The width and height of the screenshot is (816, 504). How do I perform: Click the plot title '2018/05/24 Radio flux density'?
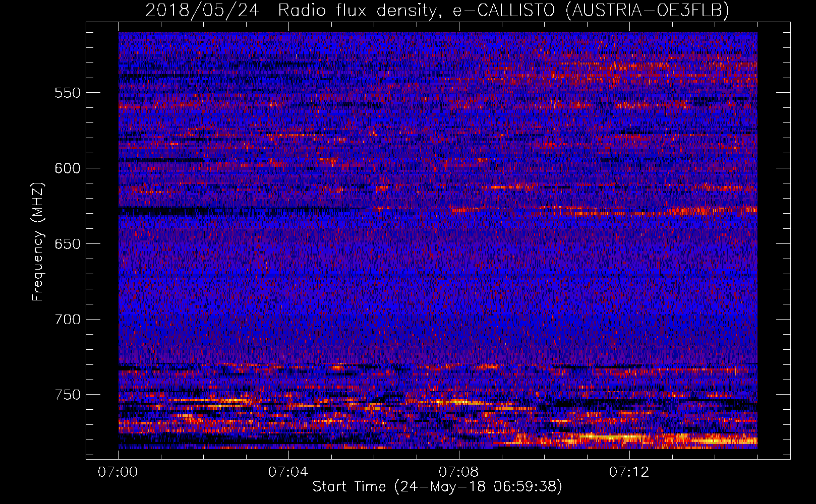click(x=437, y=10)
